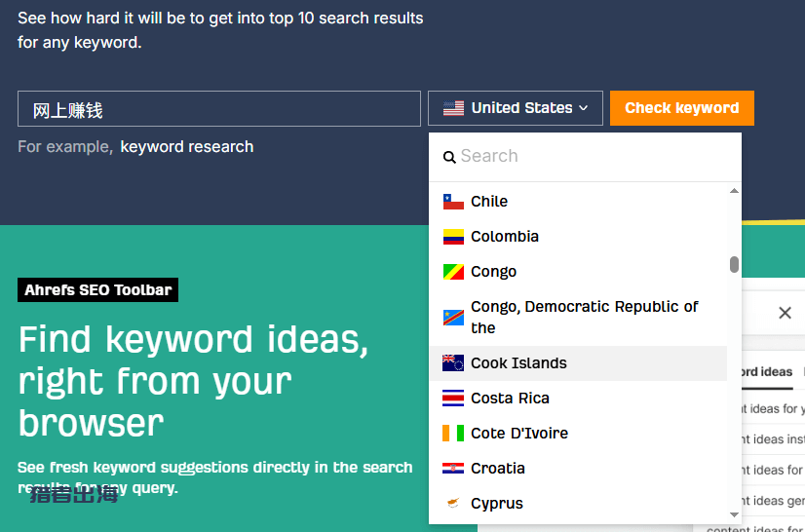Image resolution: width=805 pixels, height=532 pixels.
Task: Click the country Search text field
Action: [x=594, y=157]
